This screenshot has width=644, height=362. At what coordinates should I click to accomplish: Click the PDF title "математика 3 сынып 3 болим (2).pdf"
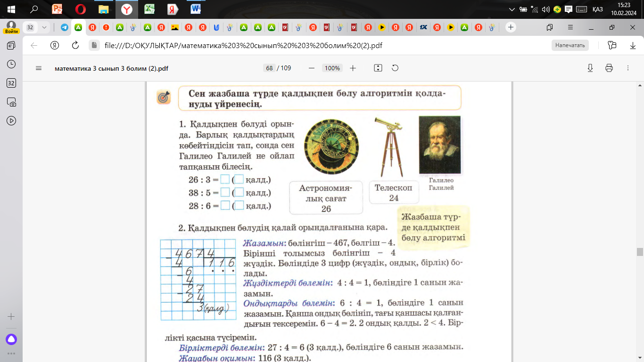pyautogui.click(x=111, y=68)
